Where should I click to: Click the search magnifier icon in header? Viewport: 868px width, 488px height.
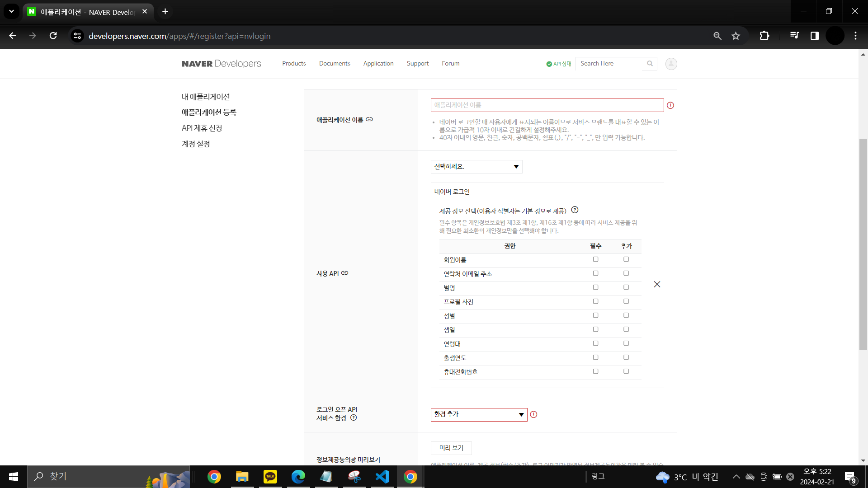click(x=650, y=64)
